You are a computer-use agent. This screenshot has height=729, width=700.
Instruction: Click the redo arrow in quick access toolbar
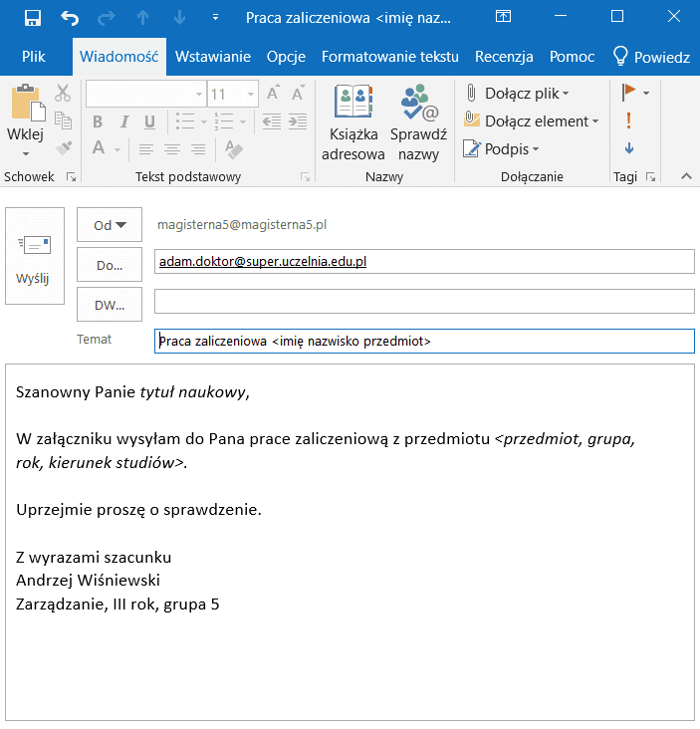pyautogui.click(x=106, y=18)
